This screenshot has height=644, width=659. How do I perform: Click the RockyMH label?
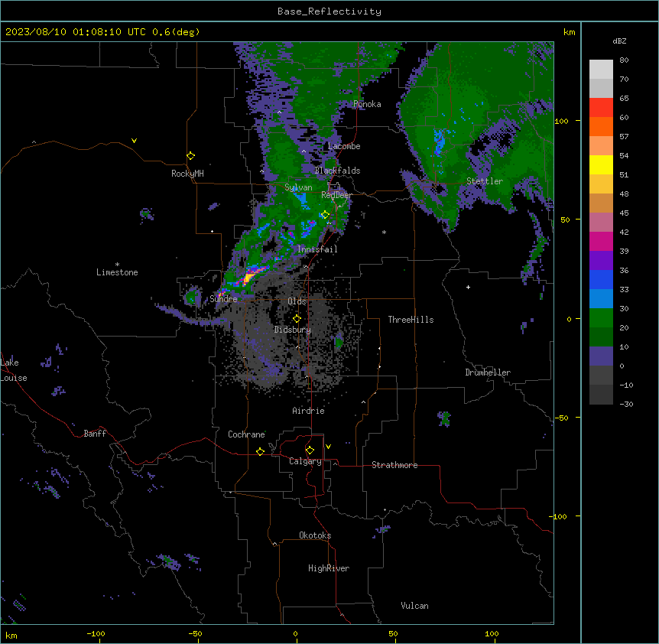(x=187, y=174)
